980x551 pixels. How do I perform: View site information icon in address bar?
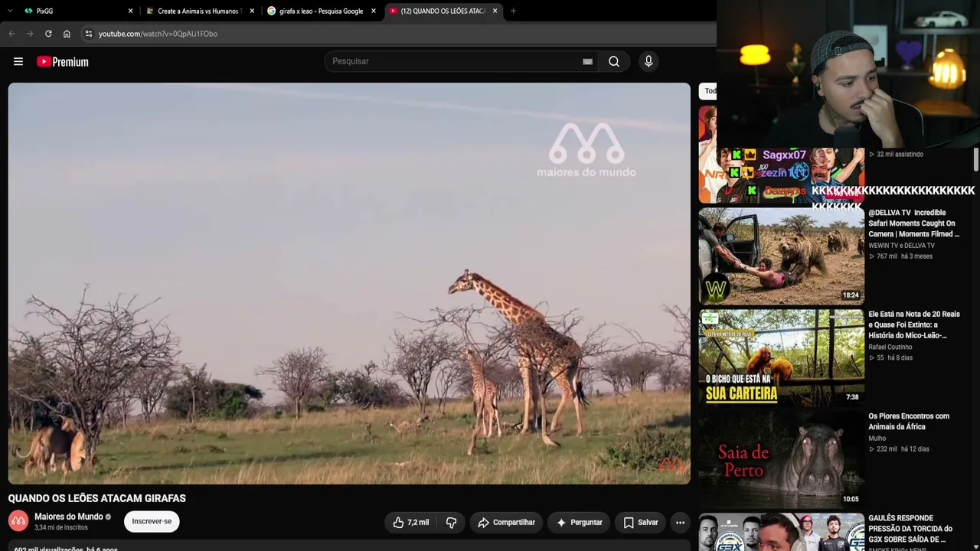(x=89, y=34)
